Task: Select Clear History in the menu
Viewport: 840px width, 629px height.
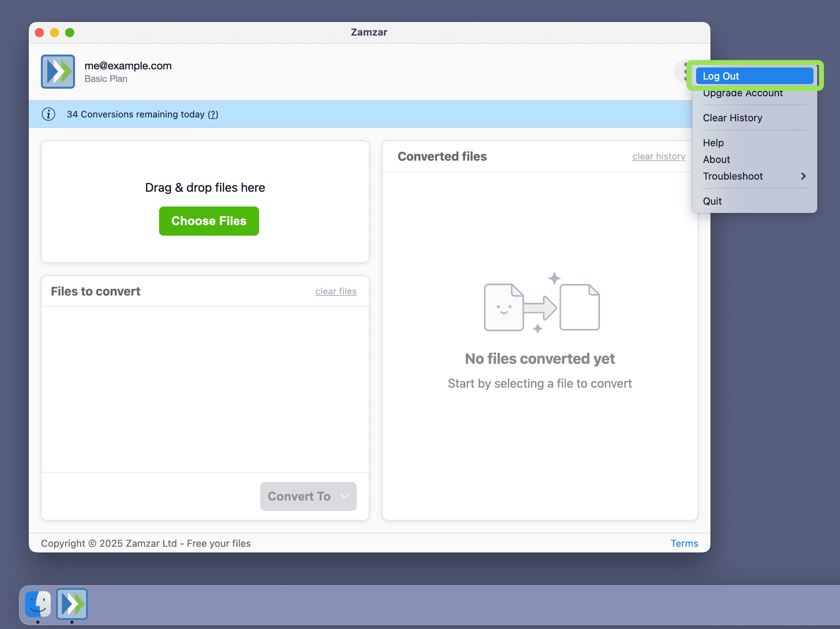Action: click(732, 118)
